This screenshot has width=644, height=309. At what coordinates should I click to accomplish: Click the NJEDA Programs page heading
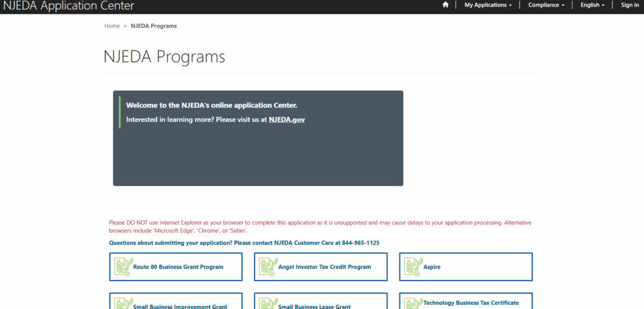tap(164, 56)
